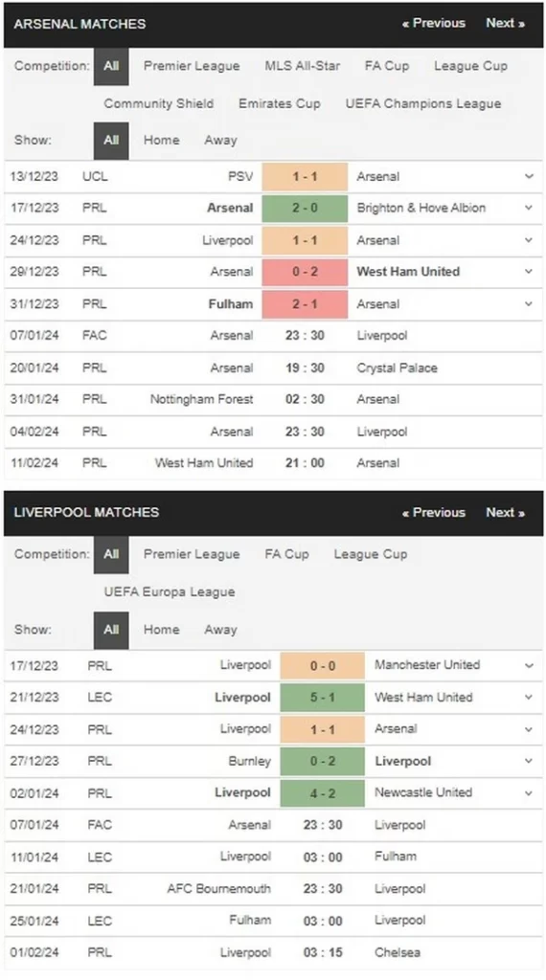Go to Next Arsenal matches page
Viewport: 546px width, 980px height.
coord(506,23)
